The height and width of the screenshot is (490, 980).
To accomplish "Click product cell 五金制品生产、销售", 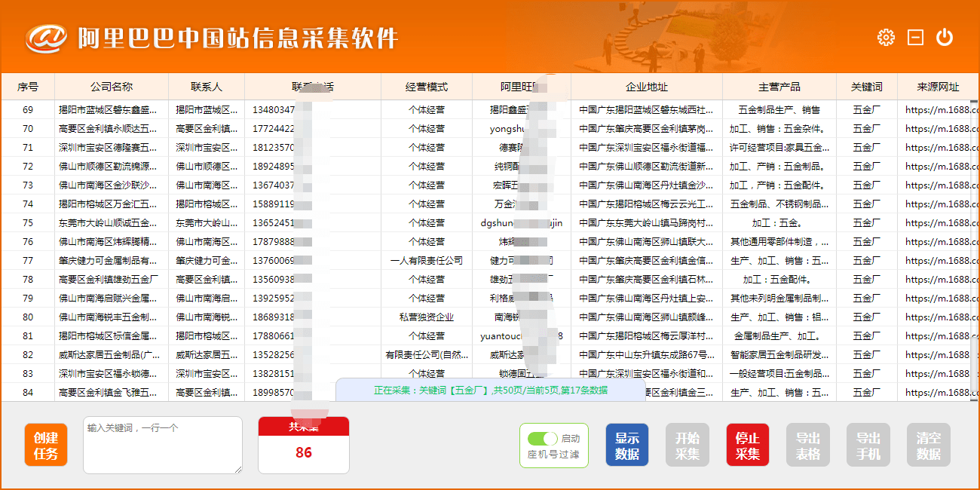I will (x=779, y=109).
